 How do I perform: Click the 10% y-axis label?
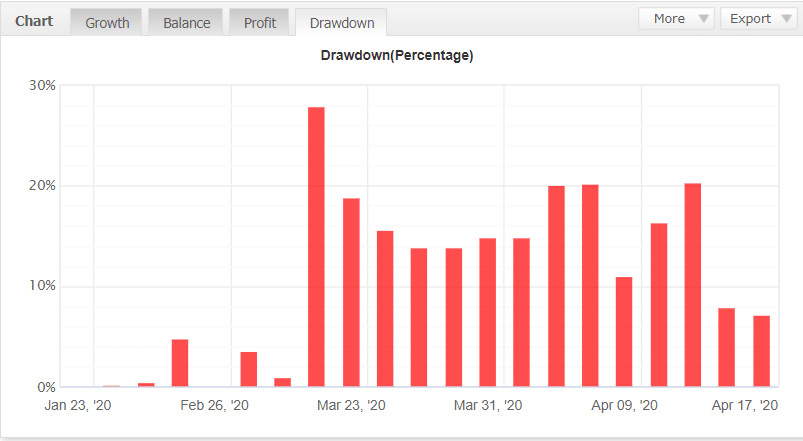tap(42, 286)
